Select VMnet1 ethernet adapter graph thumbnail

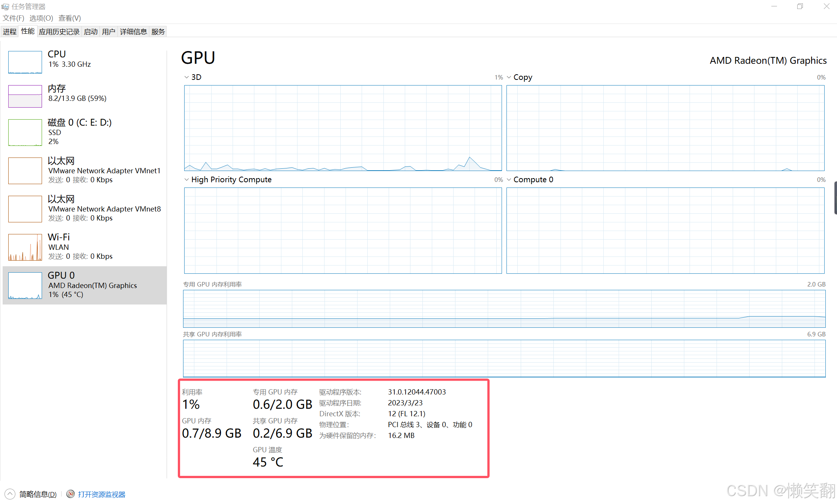(25, 171)
